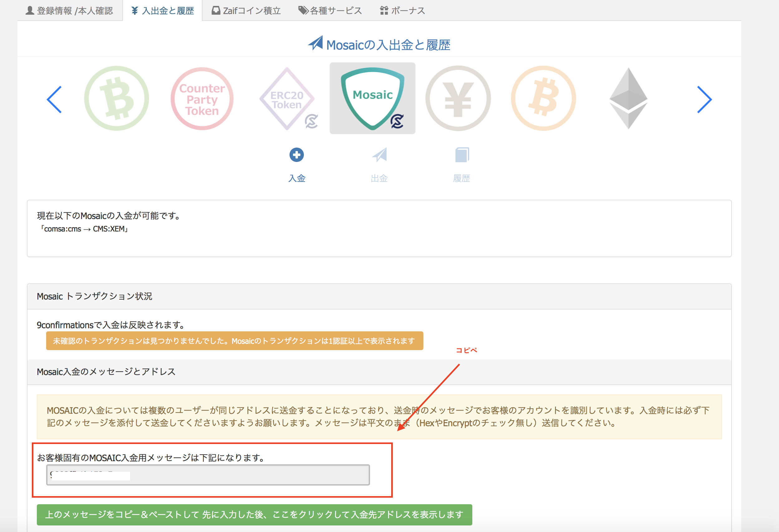Select the ERC20 Token currency icon
The width and height of the screenshot is (779, 532).
coord(287,98)
